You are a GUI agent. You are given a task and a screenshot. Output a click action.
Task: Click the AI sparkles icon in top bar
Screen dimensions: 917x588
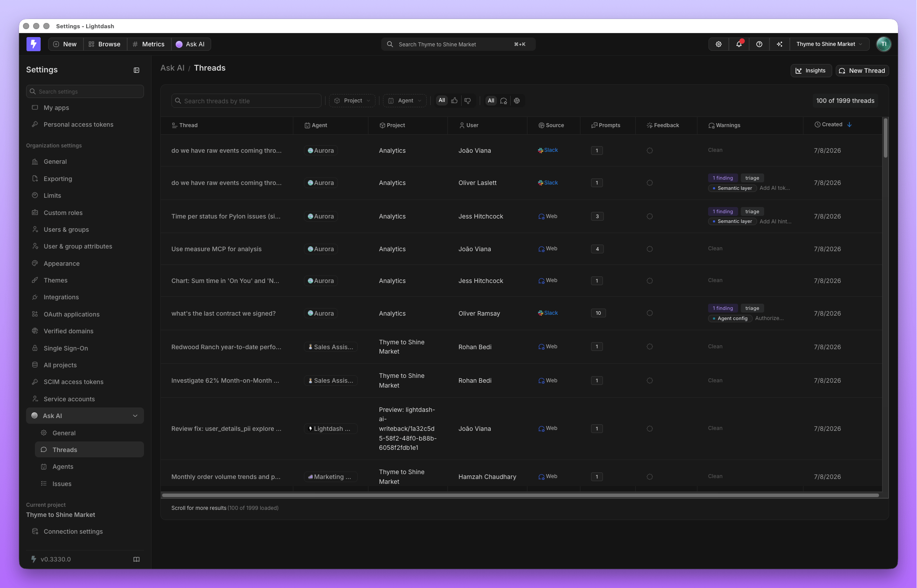[x=780, y=44]
